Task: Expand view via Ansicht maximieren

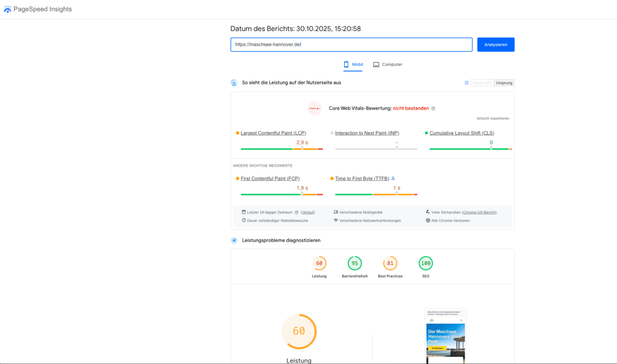Action: pos(493,118)
